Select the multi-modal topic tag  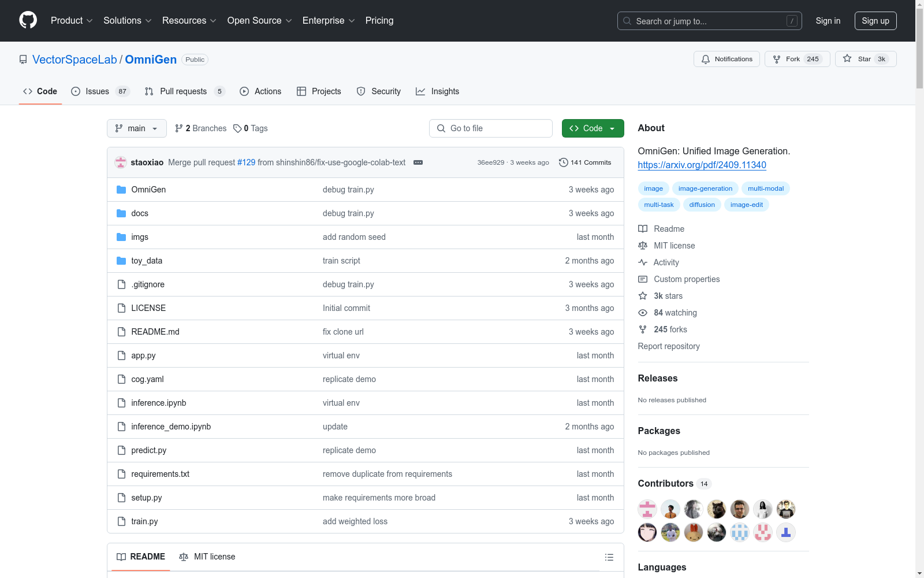766,188
